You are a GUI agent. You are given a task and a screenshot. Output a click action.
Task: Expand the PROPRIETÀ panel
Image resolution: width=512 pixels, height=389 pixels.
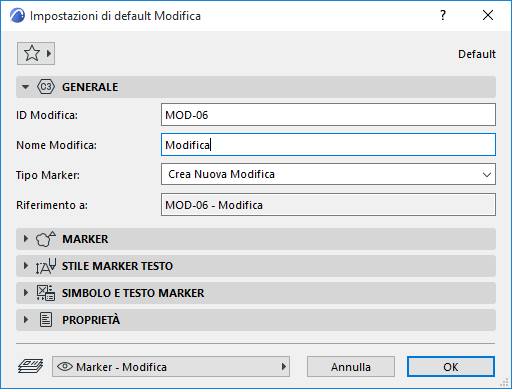pyautogui.click(x=26, y=320)
